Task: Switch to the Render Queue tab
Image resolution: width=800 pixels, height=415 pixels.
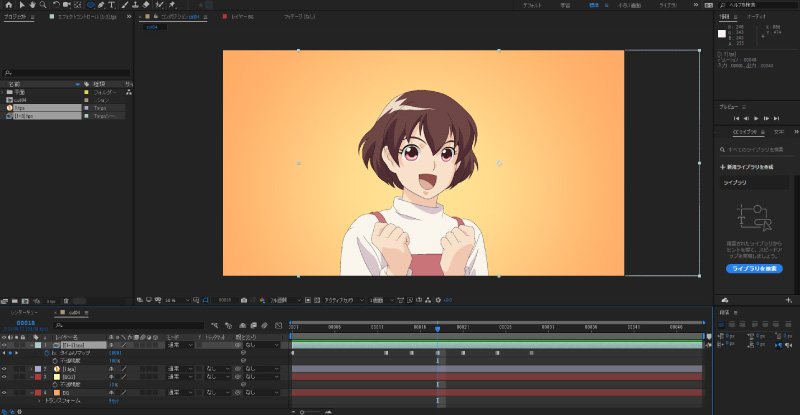Action: 24,312
